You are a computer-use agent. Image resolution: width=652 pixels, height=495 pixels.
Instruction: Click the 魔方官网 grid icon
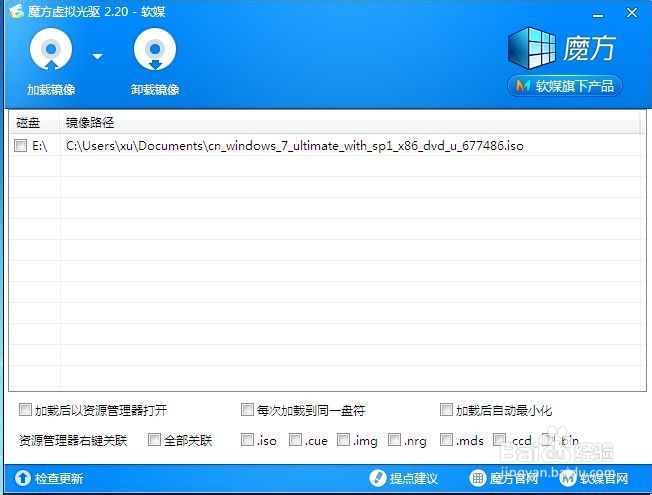[478, 478]
